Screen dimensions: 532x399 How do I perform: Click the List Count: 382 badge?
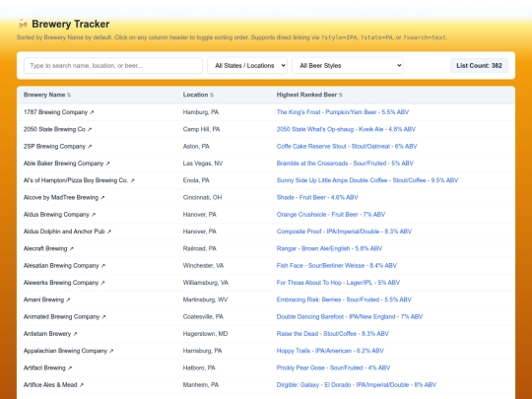tap(479, 65)
